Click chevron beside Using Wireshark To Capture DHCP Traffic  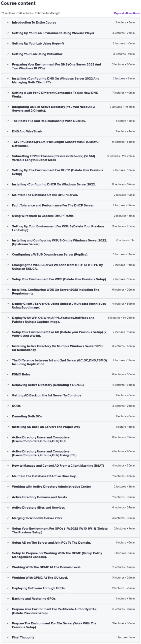click(x=8, y=216)
